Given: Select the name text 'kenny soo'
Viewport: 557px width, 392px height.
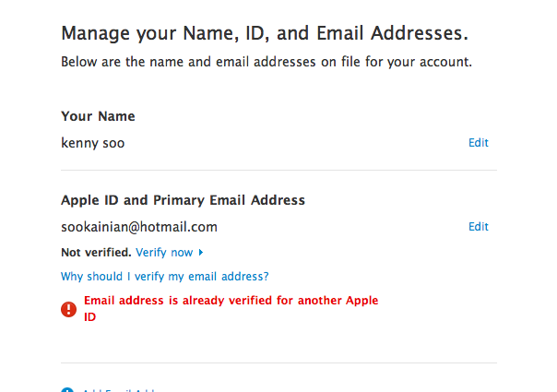Looking at the screenshot, I should click(92, 143).
